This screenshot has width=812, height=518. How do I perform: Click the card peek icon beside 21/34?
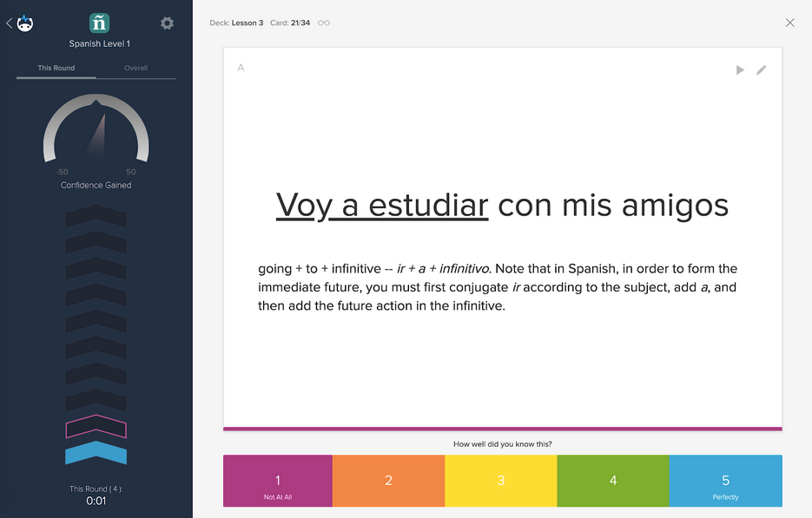pos(323,23)
